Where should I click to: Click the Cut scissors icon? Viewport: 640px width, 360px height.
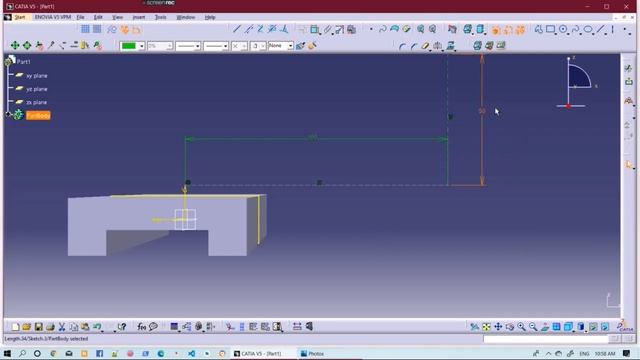(62, 327)
